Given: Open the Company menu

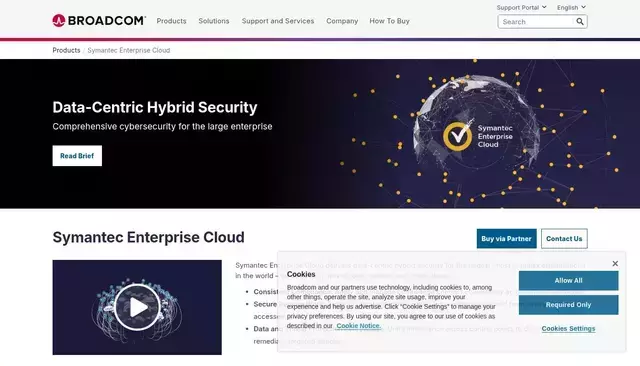Looking at the screenshot, I should click(342, 21).
